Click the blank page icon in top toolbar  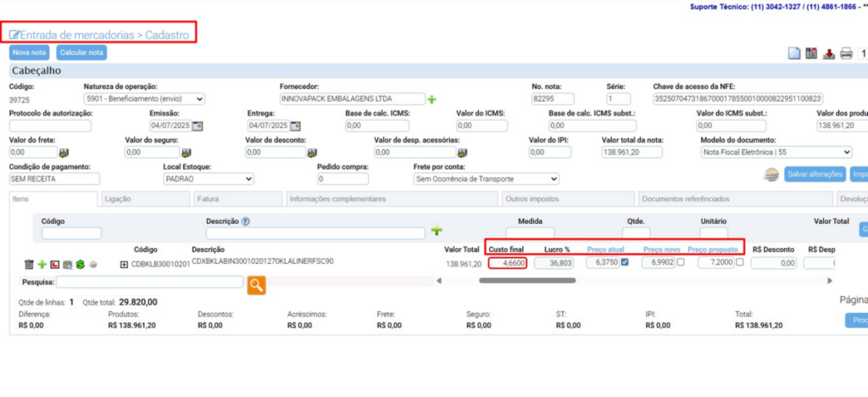coord(794,53)
